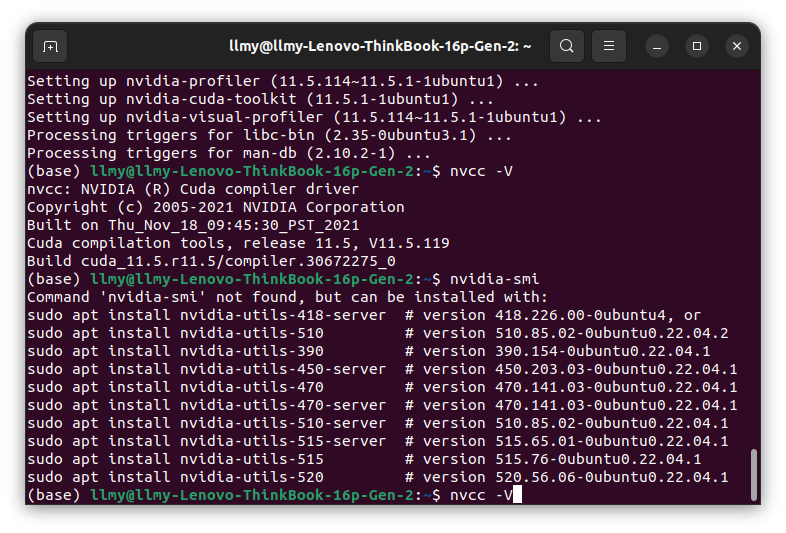786x533 pixels.
Task: Click the 'nvidia-utils-450-server' install line
Action: (x=382, y=370)
